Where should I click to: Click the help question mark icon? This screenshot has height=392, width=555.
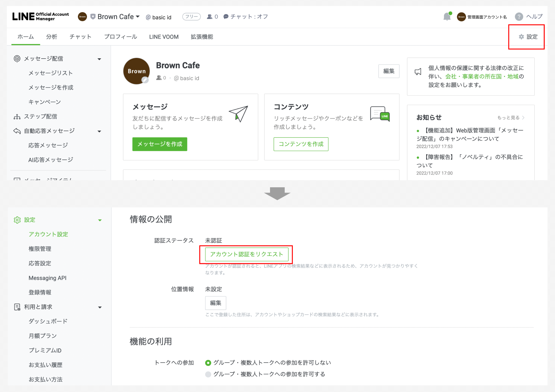(x=519, y=17)
